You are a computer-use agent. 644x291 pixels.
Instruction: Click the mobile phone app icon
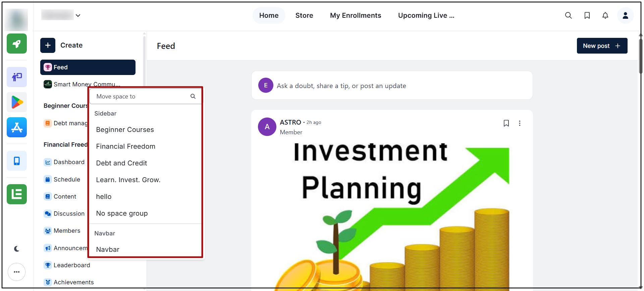(17, 161)
